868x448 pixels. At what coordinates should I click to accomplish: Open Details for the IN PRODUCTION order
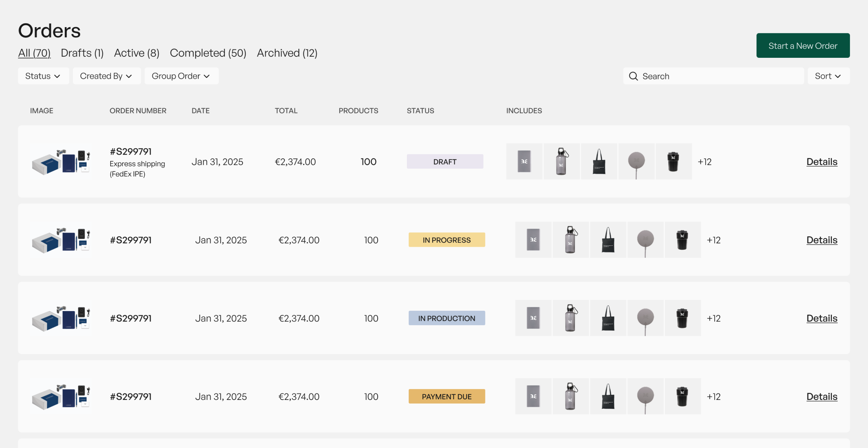[x=822, y=318]
